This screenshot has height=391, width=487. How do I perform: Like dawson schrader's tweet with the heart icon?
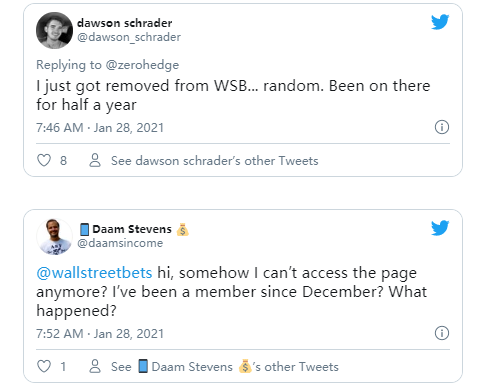pos(44,160)
